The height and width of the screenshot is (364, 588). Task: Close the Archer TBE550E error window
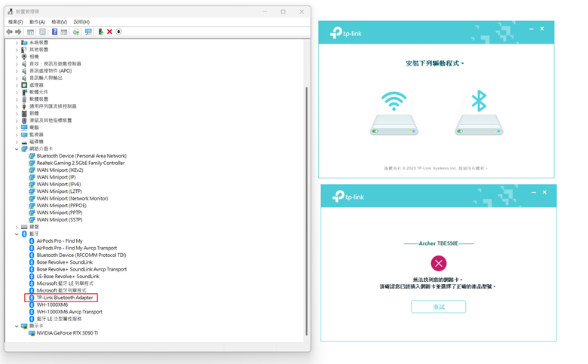click(x=544, y=192)
